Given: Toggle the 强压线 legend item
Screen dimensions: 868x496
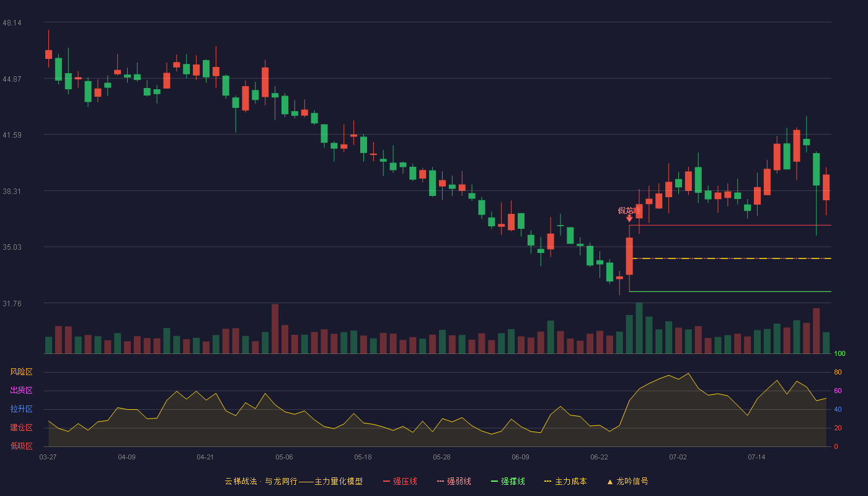Looking at the screenshot, I should (400, 481).
